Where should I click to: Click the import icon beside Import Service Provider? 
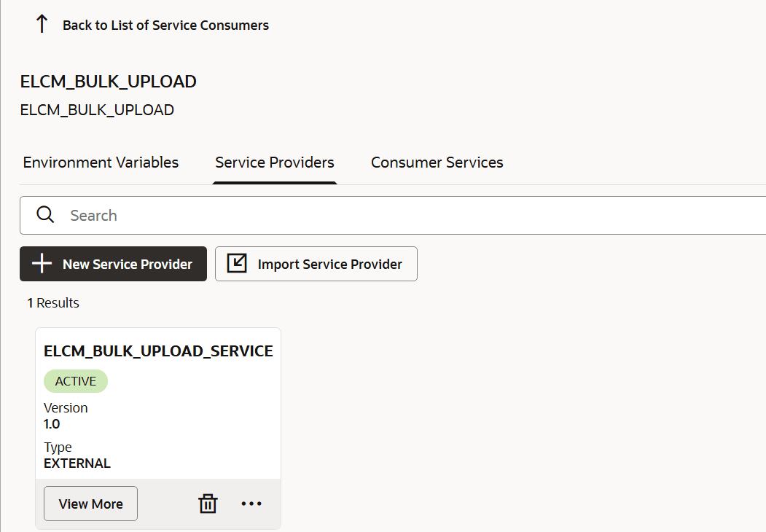click(x=236, y=263)
